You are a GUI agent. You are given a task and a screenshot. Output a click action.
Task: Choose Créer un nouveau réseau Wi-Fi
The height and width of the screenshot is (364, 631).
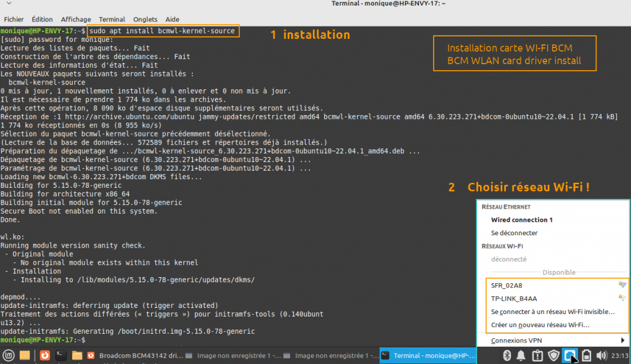tap(540, 325)
